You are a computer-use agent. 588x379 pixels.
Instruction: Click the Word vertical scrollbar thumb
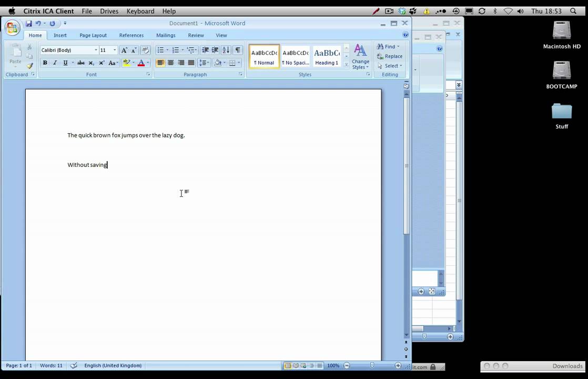tap(406, 166)
